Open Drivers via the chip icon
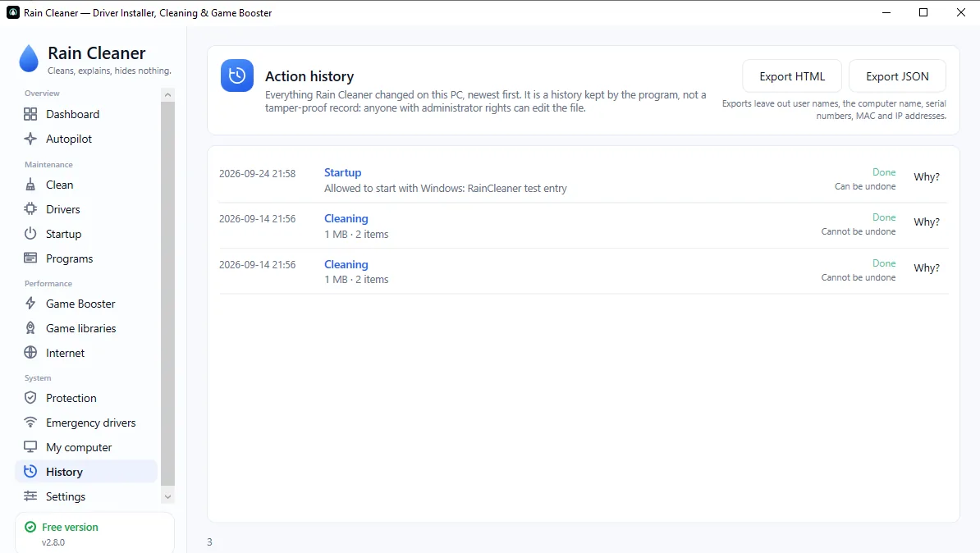 30,209
